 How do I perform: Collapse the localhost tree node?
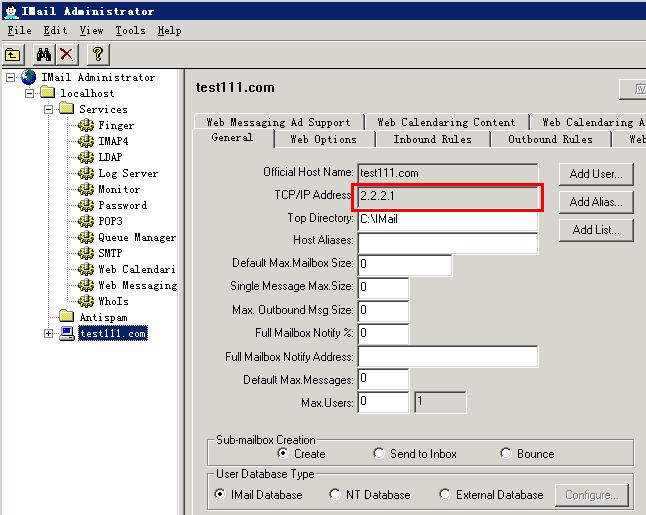(x=29, y=93)
